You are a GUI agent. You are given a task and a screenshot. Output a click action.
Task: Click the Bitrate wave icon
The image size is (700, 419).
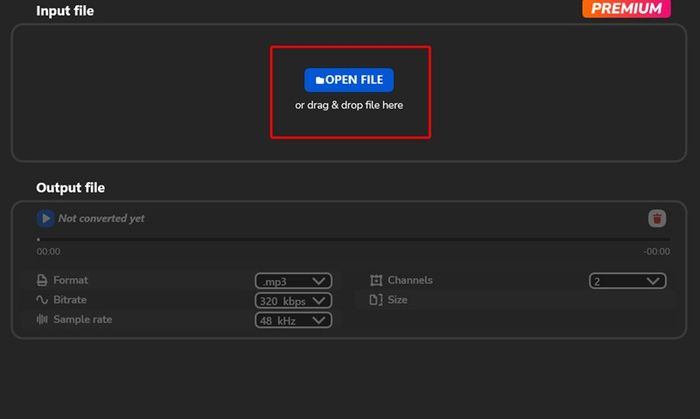click(x=42, y=300)
